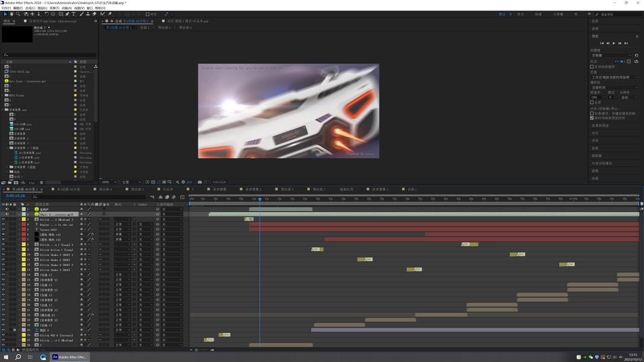Toggle include overlays icon in Preview panel

click(x=629, y=61)
